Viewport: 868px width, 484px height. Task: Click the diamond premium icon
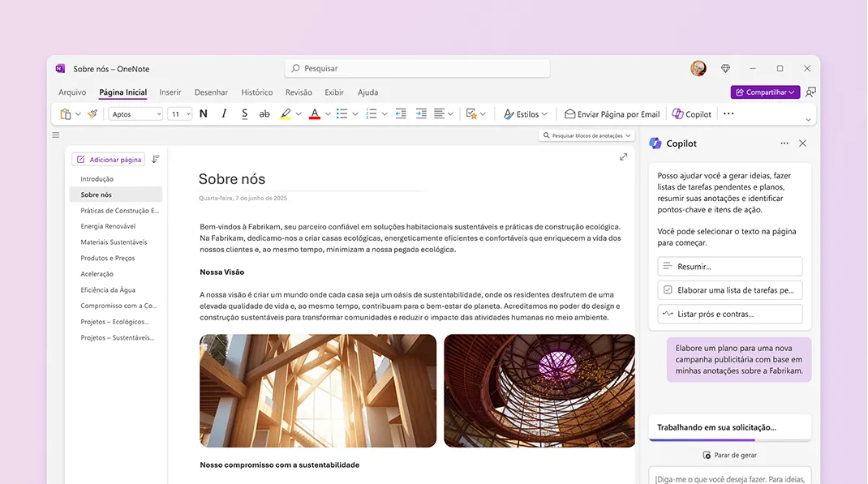[x=725, y=69]
